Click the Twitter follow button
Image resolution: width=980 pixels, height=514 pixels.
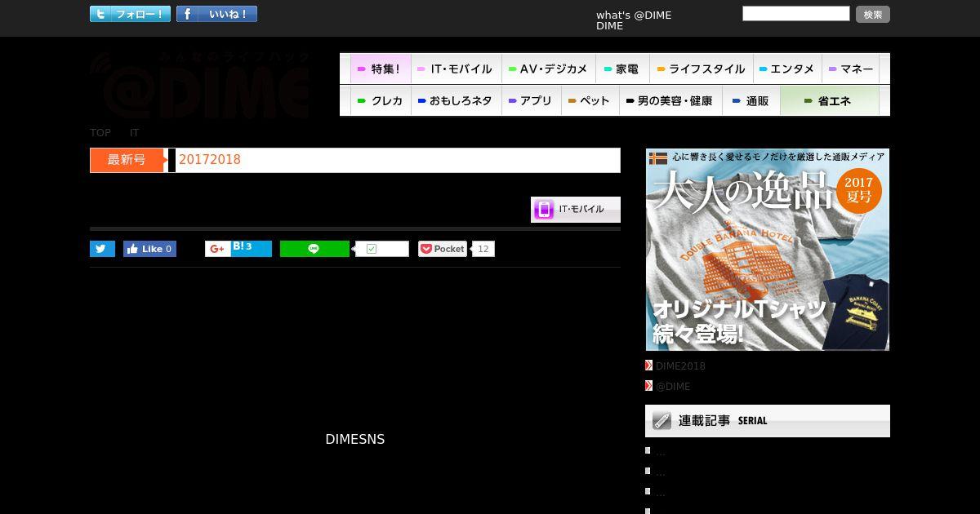click(x=130, y=14)
